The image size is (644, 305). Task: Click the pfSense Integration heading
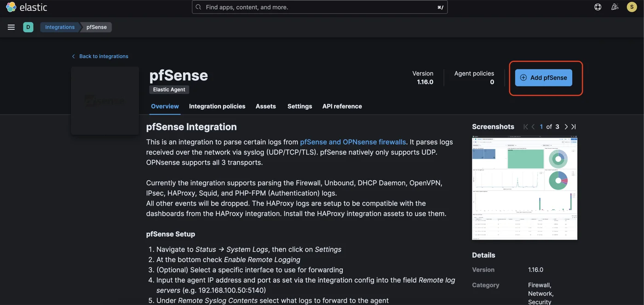point(191,127)
